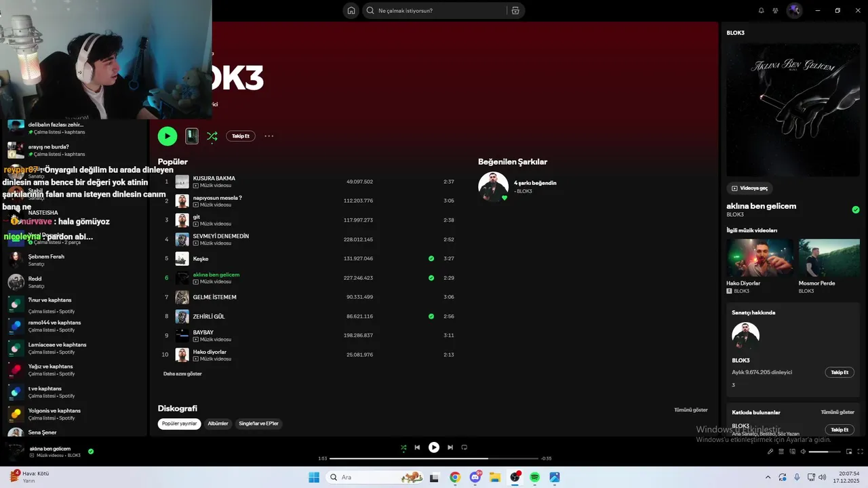Click the search field Ne çalmak istiyorsun?

439,10
